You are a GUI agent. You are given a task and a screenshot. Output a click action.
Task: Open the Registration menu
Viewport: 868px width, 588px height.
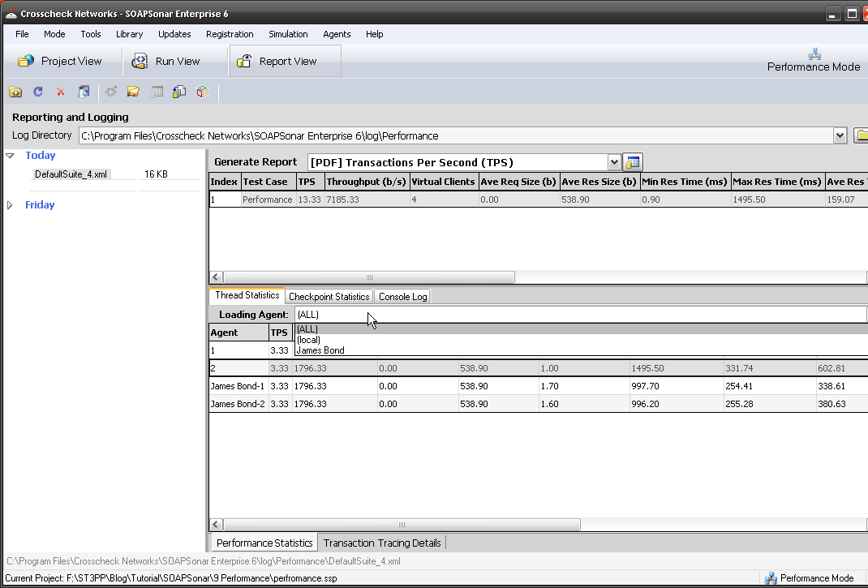(x=230, y=34)
